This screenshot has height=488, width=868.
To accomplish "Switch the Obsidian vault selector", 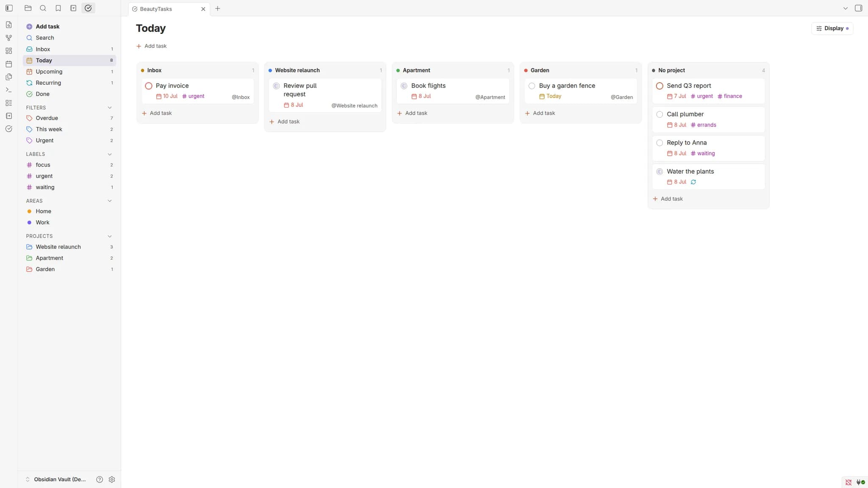I will click(56, 480).
